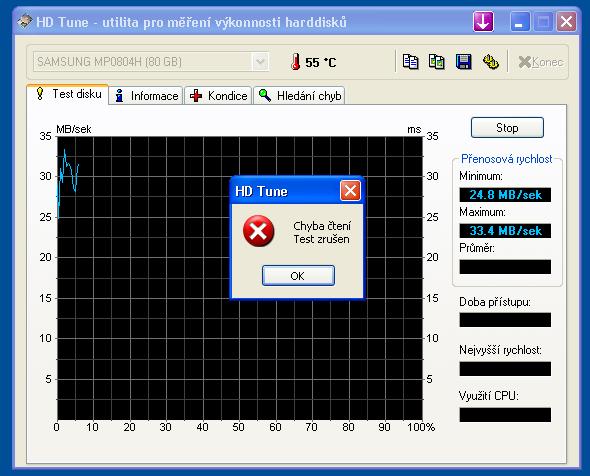Click OK in the HD Tune error dialog
The width and height of the screenshot is (590, 476).
coord(298,276)
